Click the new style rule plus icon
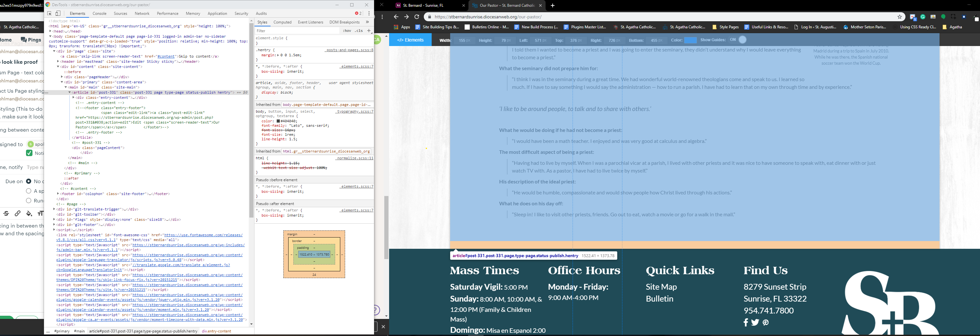This screenshot has width=980, height=336. coord(369,31)
